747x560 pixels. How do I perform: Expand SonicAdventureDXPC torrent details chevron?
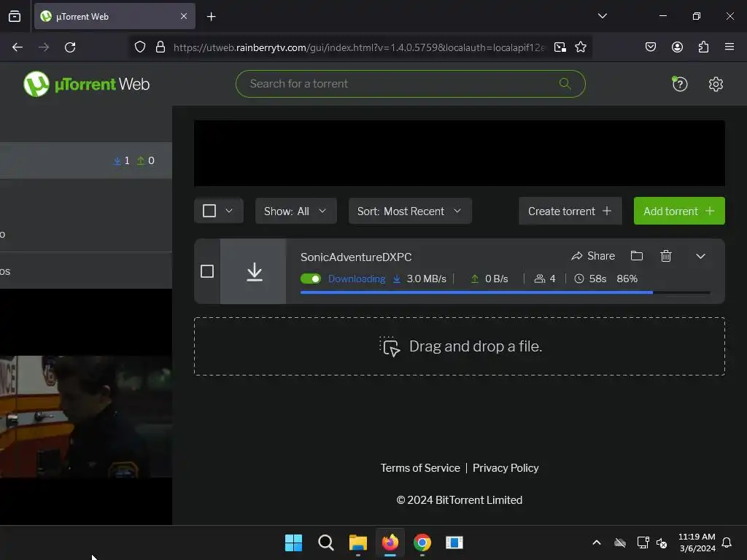[700, 256]
